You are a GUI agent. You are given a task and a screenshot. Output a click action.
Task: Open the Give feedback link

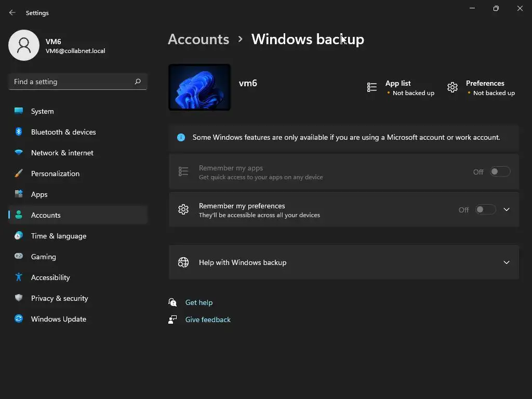(208, 320)
